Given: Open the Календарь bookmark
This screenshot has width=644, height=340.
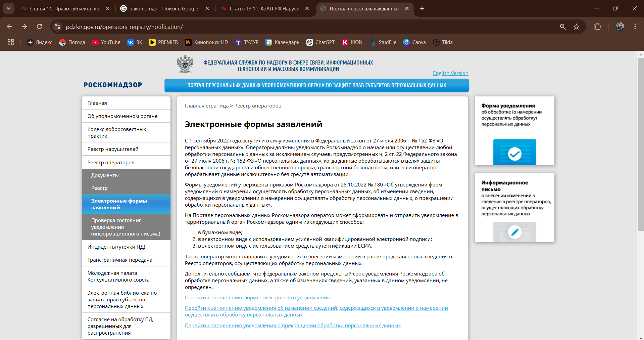Looking at the screenshot, I should click(282, 42).
